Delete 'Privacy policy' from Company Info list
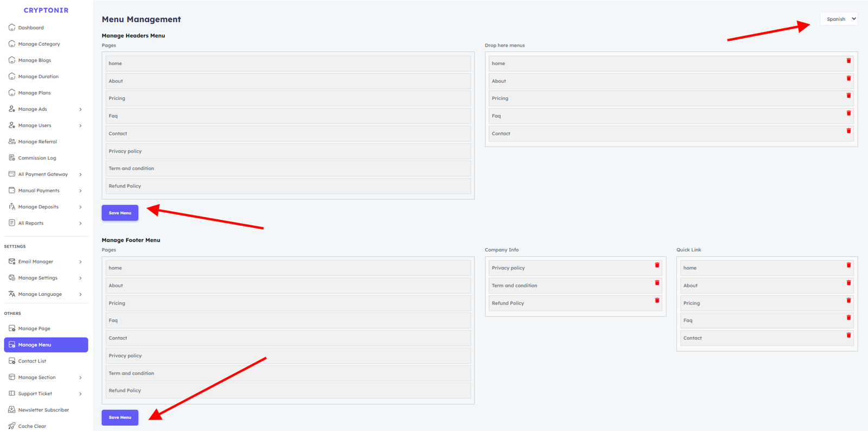 (x=657, y=265)
